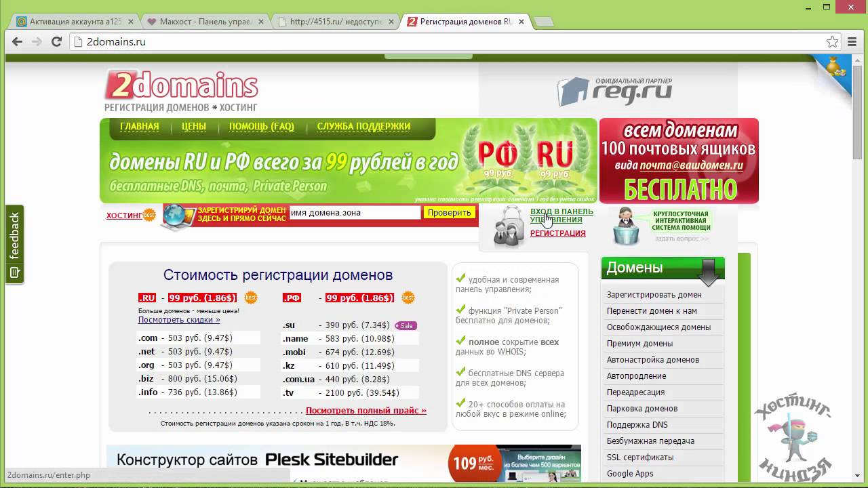
Task: Open Переадресация sidebar item
Action: [x=635, y=392]
